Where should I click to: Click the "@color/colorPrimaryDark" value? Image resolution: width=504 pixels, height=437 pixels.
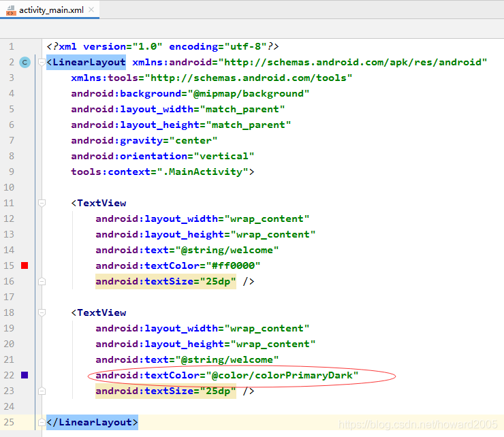[x=282, y=375]
